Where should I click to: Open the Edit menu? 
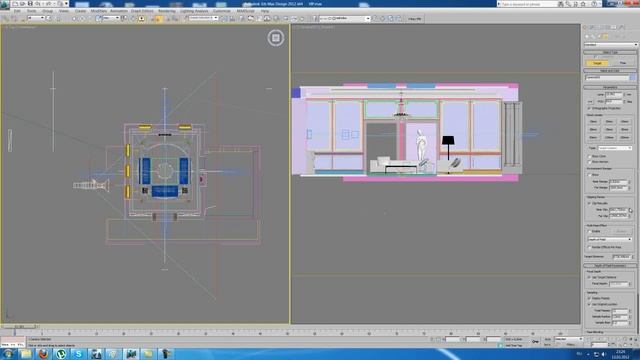17,11
